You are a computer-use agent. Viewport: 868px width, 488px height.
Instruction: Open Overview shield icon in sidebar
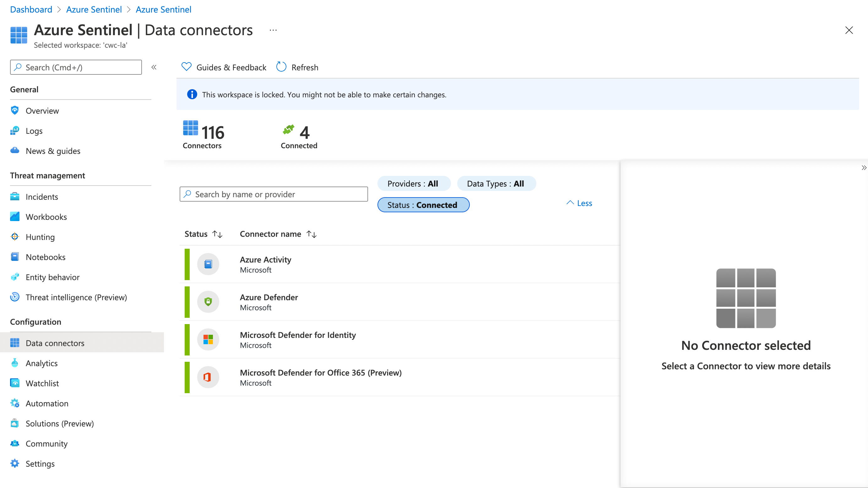(x=15, y=111)
